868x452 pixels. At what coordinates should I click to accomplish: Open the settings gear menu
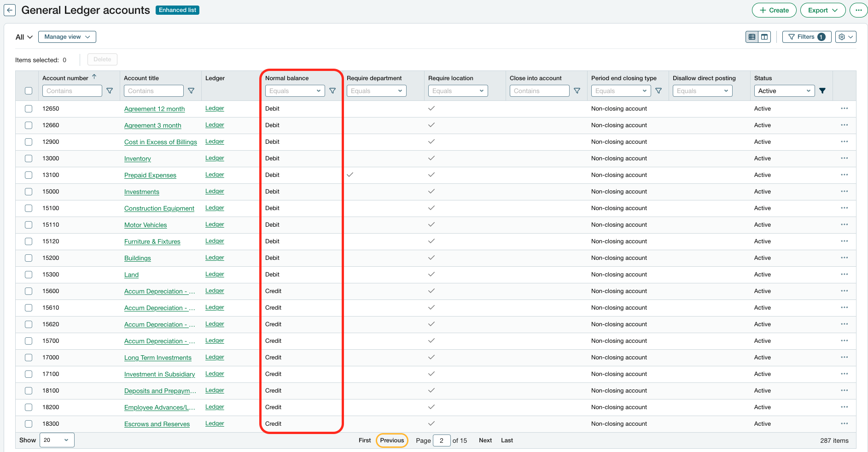coord(845,37)
